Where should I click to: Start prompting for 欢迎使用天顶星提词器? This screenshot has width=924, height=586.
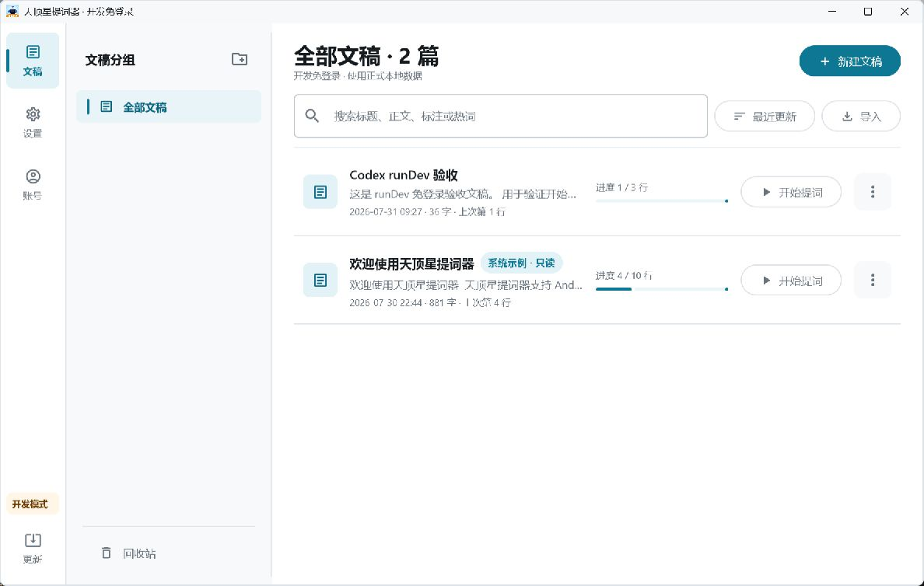791,281
